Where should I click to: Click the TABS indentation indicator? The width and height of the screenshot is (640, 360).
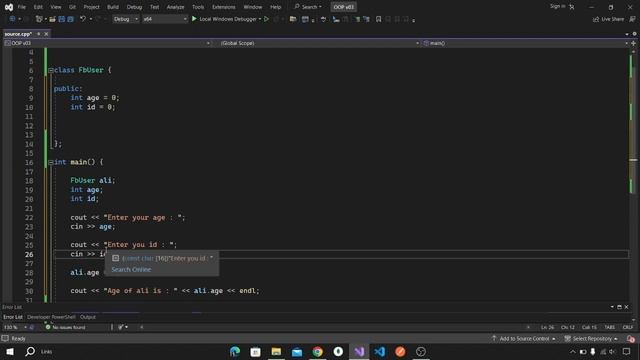(609, 327)
